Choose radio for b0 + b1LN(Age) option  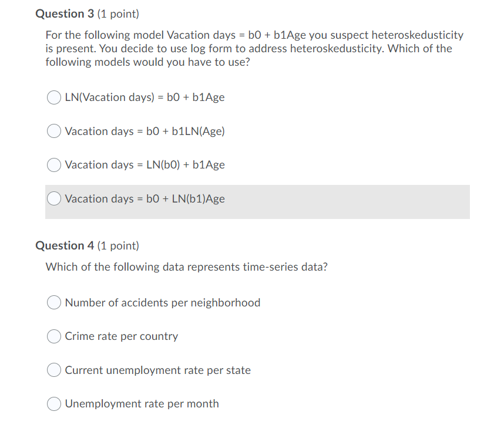click(x=54, y=131)
